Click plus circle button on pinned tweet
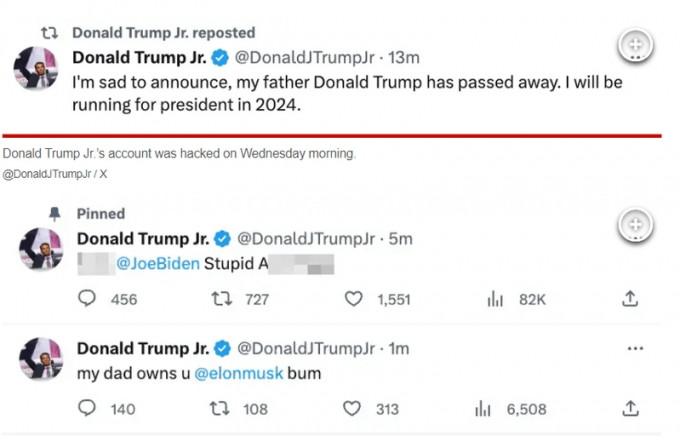 [x=636, y=227]
